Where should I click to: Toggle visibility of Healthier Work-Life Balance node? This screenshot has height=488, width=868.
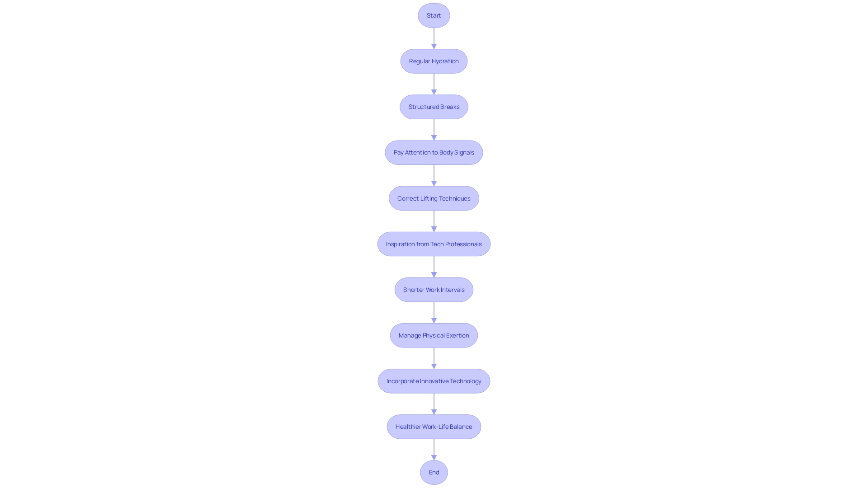point(434,427)
